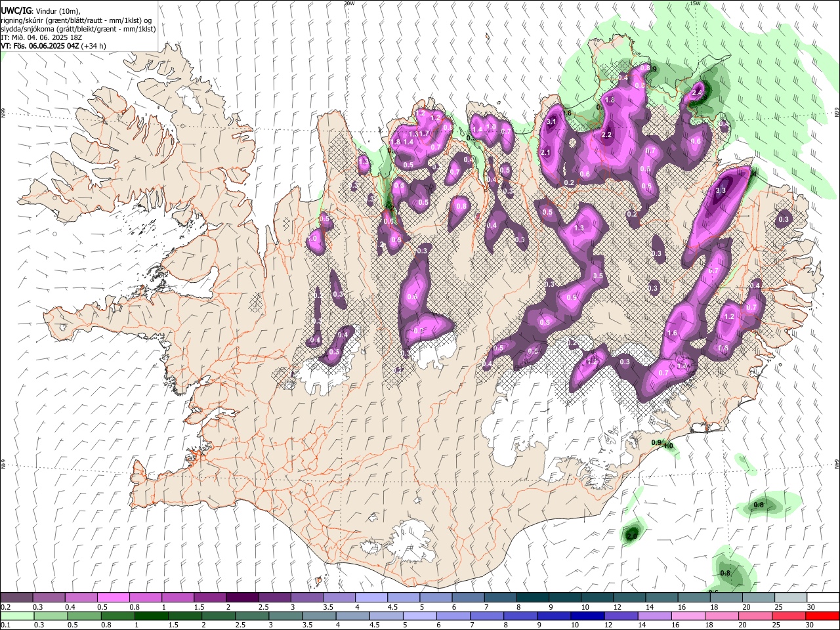
Task: Click the '1.6' snowfall value on the map
Action: click(x=672, y=333)
